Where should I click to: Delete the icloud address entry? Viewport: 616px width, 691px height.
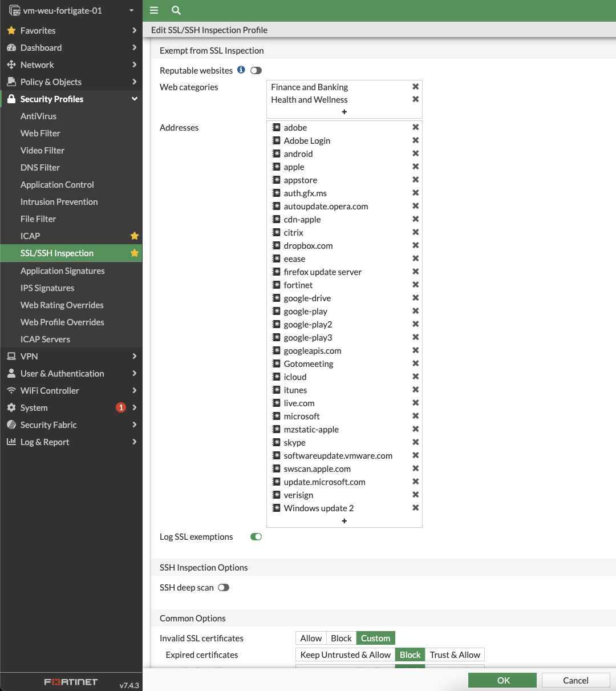click(x=416, y=377)
